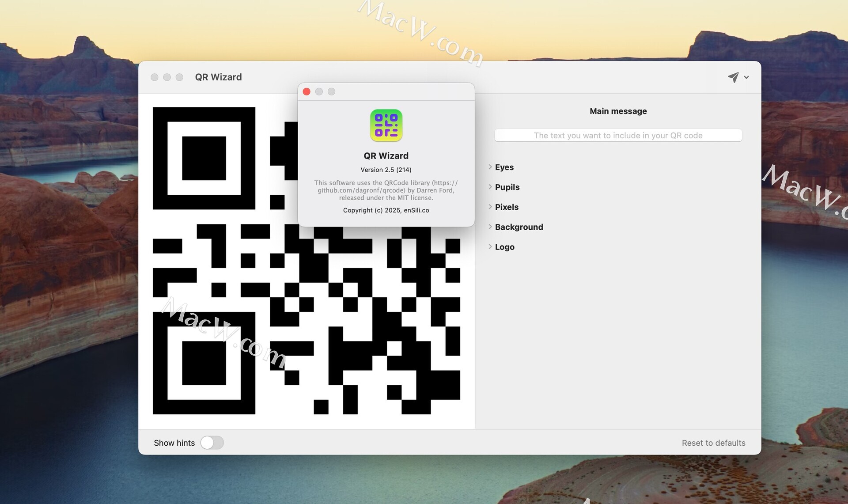Click the paper plane share icon
This screenshot has width=848, height=504.
[733, 77]
